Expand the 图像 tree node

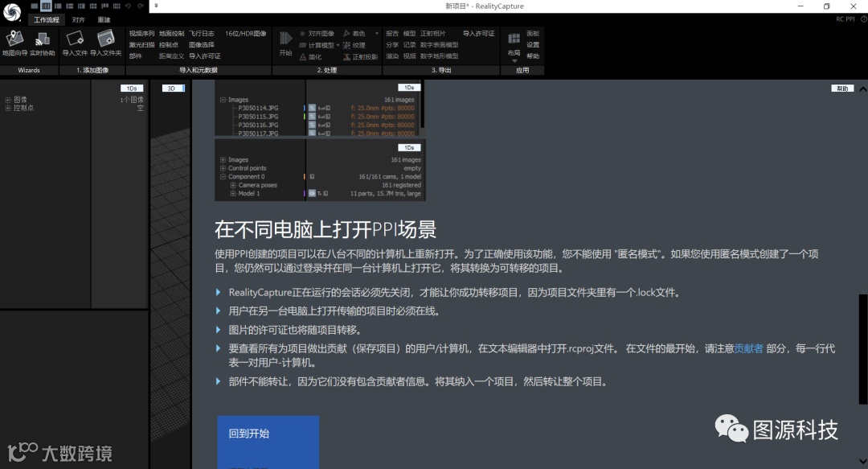coord(8,100)
